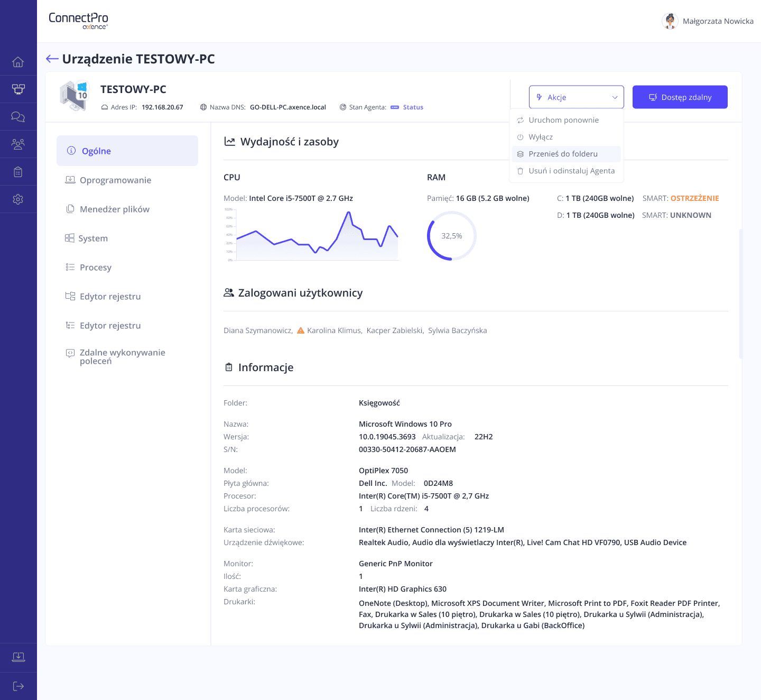
Task: Click the OptiPlex 7050 model value
Action: point(384,471)
